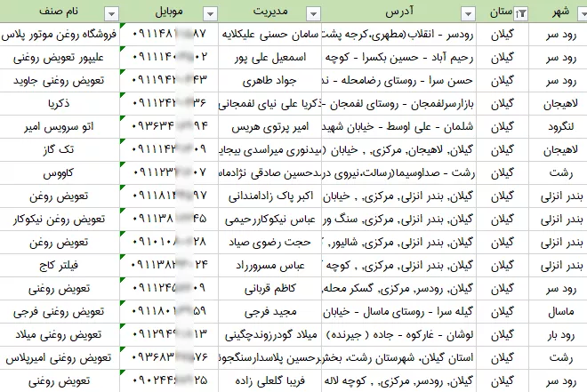
Task: Select the cell فروشگاه روغن موتور پلاس
Action: 60,35
